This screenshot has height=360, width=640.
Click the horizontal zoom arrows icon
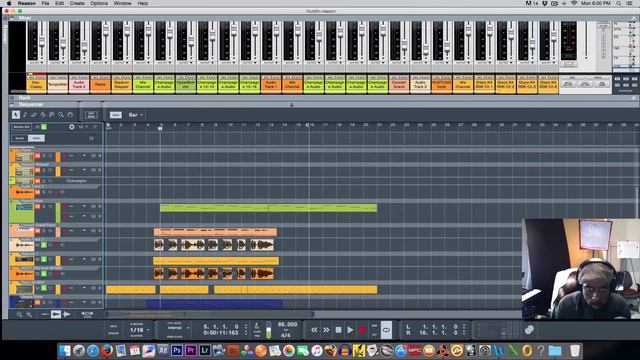[87, 314]
